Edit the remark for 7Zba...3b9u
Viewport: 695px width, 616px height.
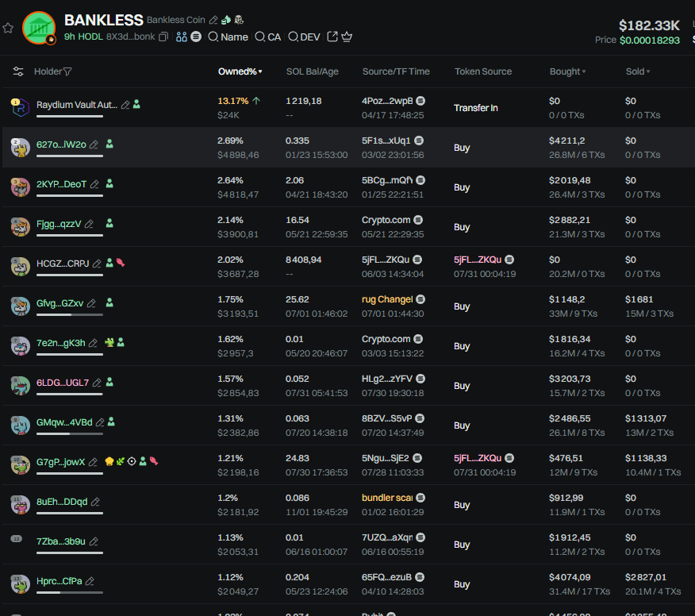[x=93, y=541]
